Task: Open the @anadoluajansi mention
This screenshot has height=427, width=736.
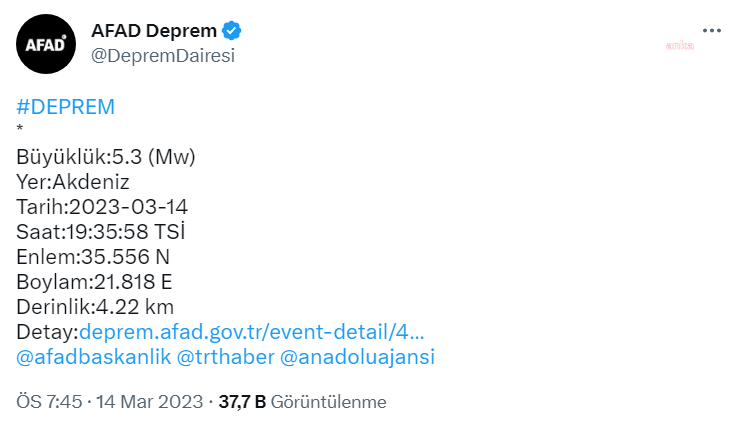Action: coord(357,357)
